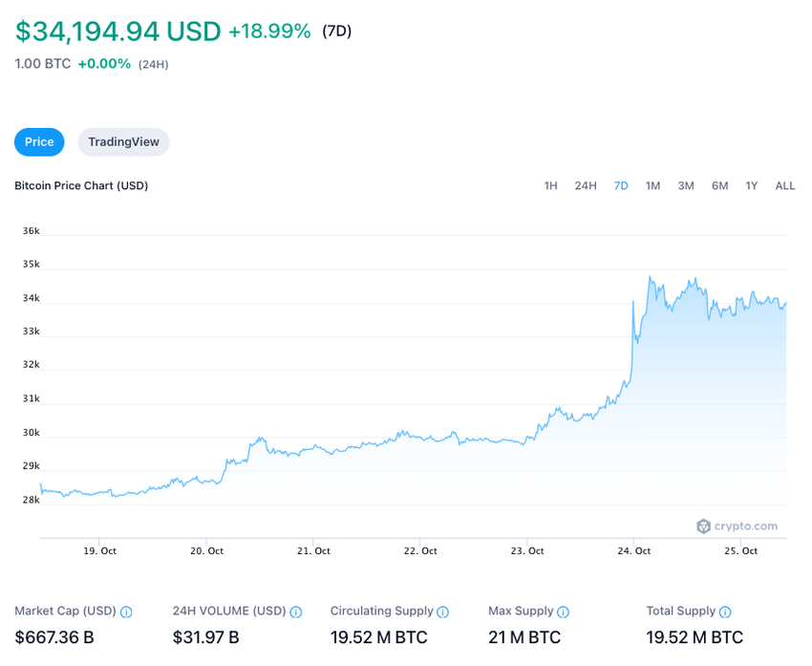Click the crypto.com logo watermark
812x666 pixels.
click(x=737, y=526)
